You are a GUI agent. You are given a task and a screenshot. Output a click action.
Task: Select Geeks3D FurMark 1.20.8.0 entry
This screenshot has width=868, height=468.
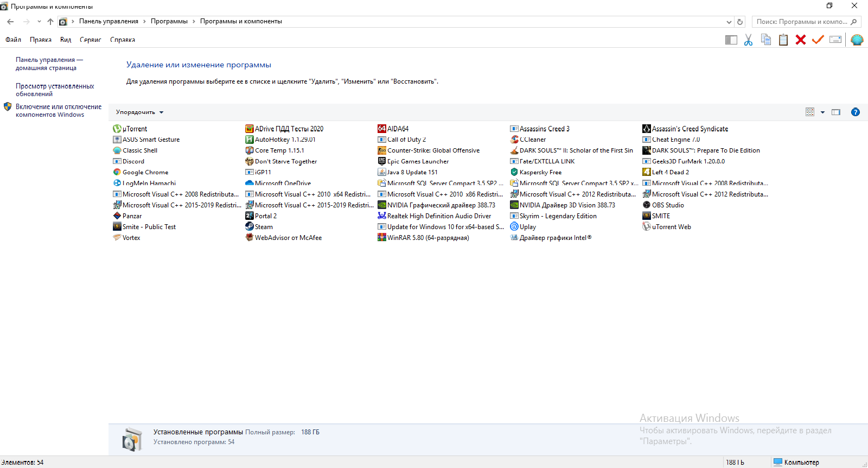tap(684, 161)
